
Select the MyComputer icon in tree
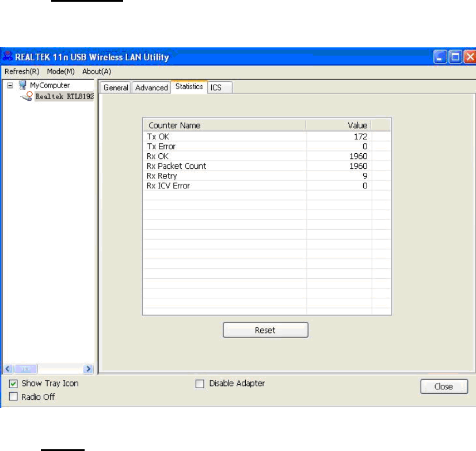click(x=22, y=85)
